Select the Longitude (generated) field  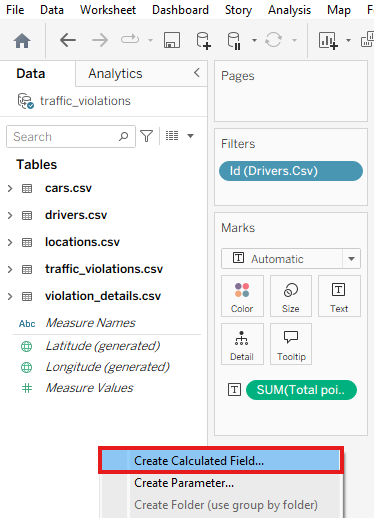(x=108, y=367)
